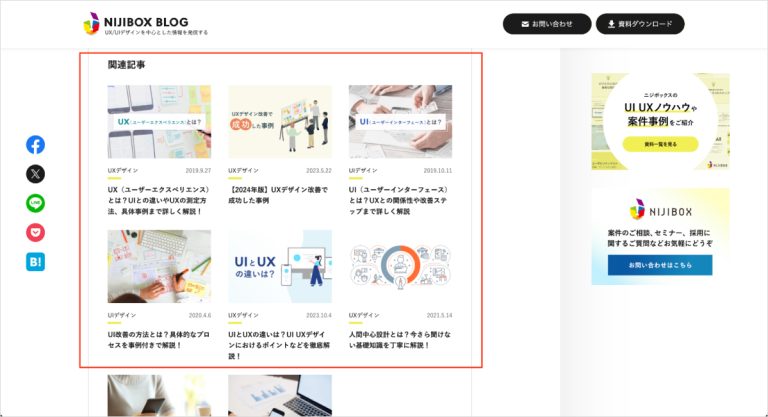Save article with Pocket icon
Screen dimensions: 768x417
tap(35, 232)
